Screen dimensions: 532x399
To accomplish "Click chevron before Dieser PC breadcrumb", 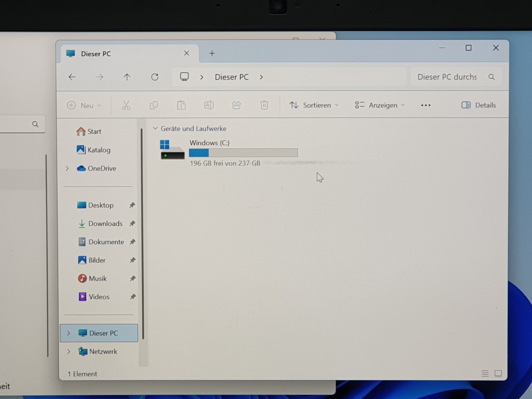I will click(x=201, y=77).
